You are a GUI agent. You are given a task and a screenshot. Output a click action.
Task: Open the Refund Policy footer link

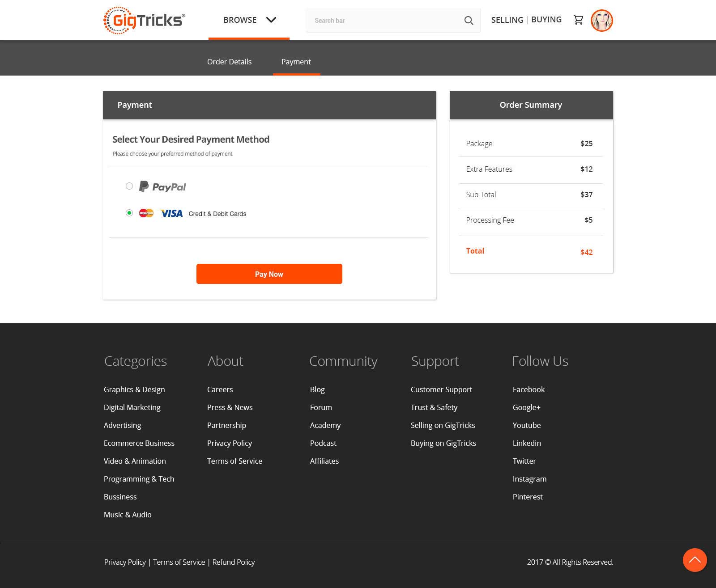click(233, 562)
